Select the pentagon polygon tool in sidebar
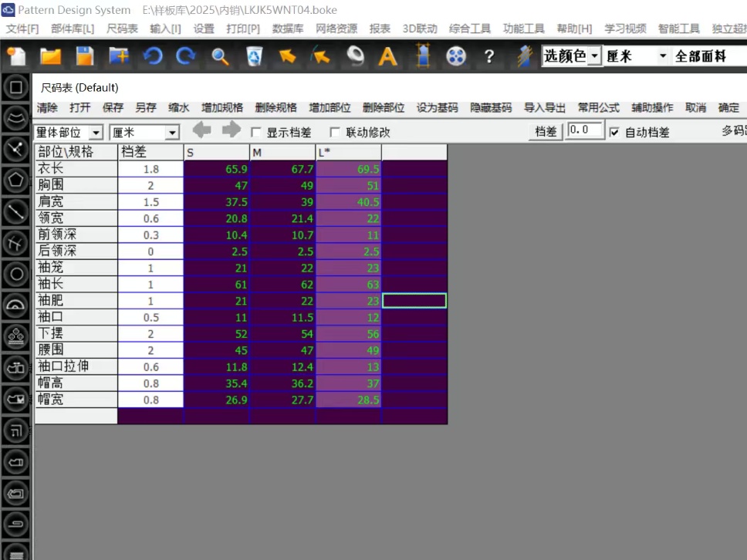The height and width of the screenshot is (560, 747). click(15, 180)
